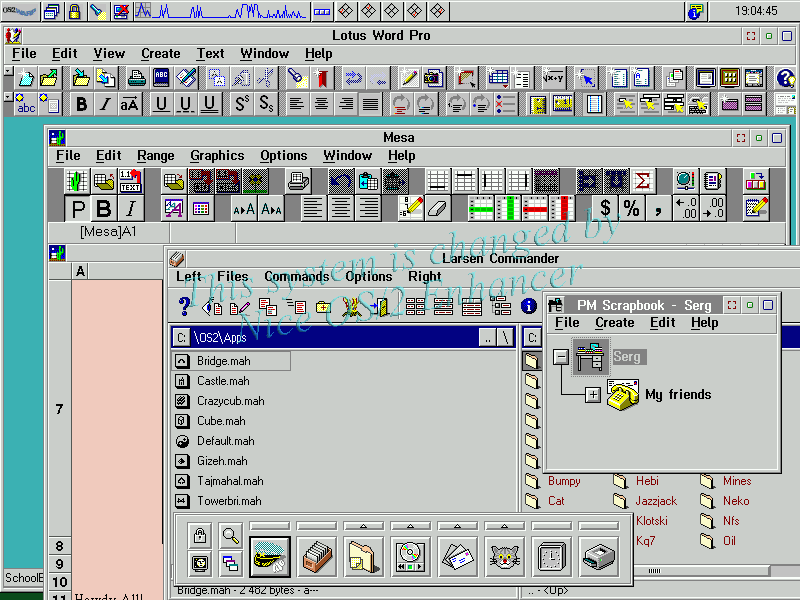Click Launchpad find magnifier button
The height and width of the screenshot is (600, 800).
[x=231, y=535]
